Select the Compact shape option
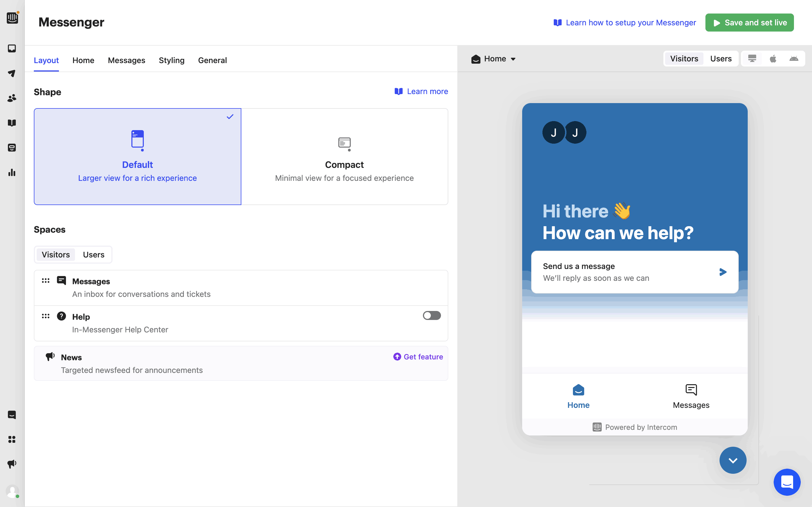 coord(344,157)
